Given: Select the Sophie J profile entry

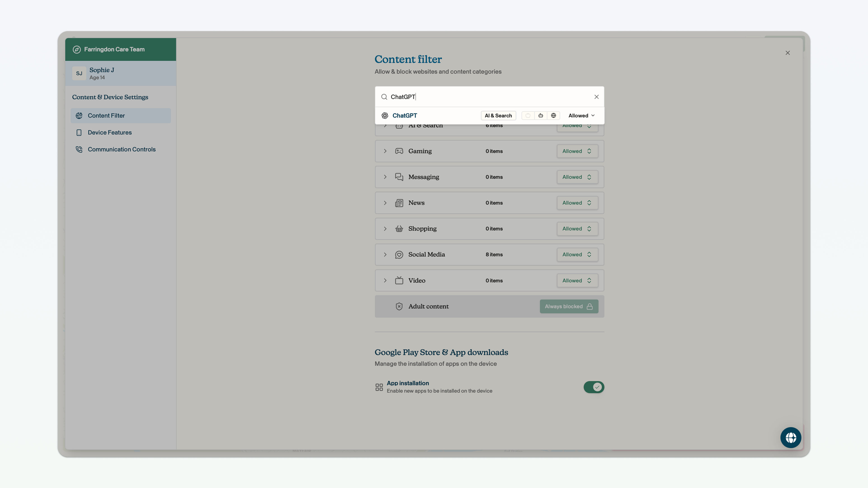Looking at the screenshot, I should click(121, 73).
